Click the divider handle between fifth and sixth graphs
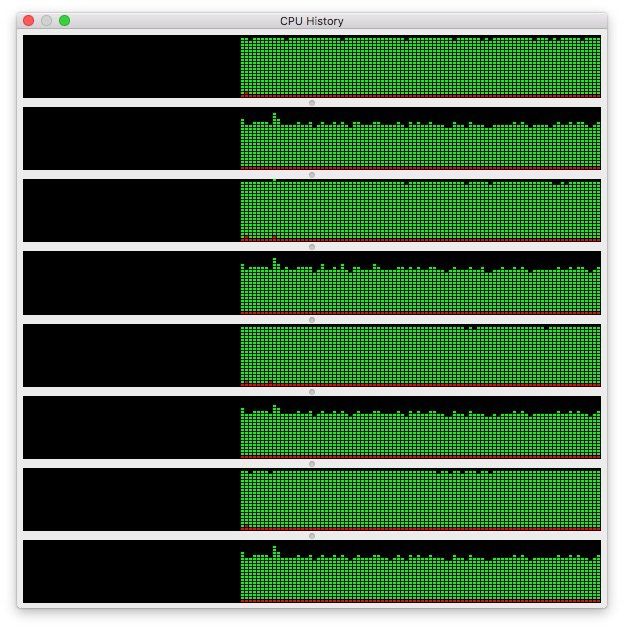This screenshot has height=629, width=624. pos(312,391)
